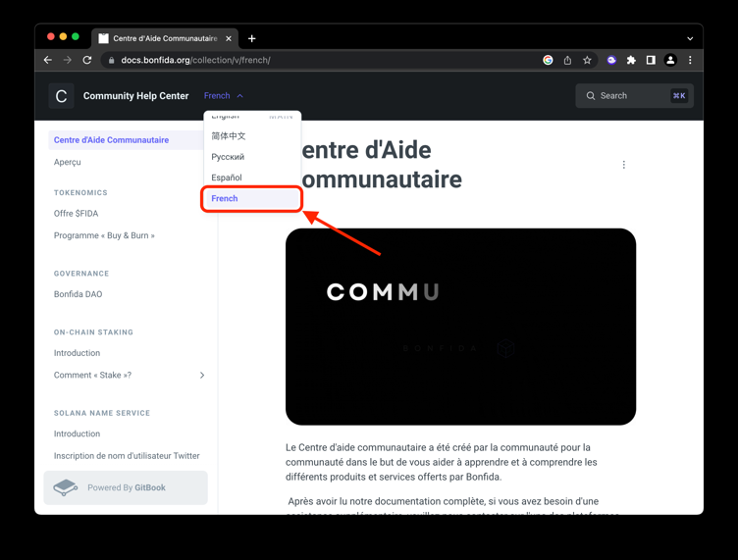Viewport: 738px width, 560px height.
Task: Open the user profile avatar icon
Action: [670, 60]
